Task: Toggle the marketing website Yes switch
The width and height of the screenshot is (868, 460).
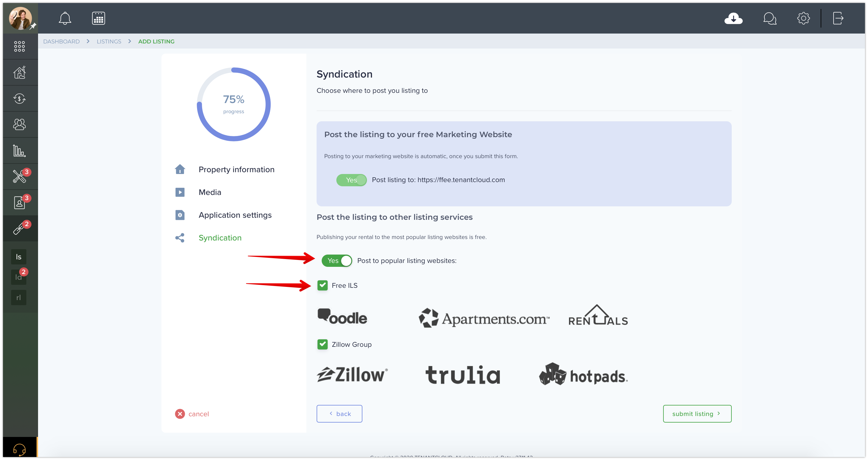Action: click(x=351, y=180)
